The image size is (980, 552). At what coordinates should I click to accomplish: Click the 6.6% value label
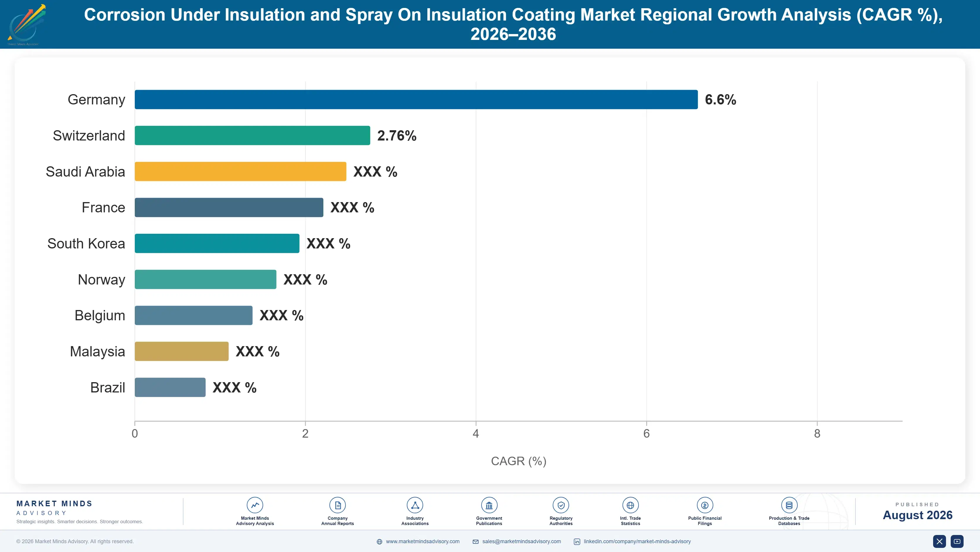click(721, 100)
